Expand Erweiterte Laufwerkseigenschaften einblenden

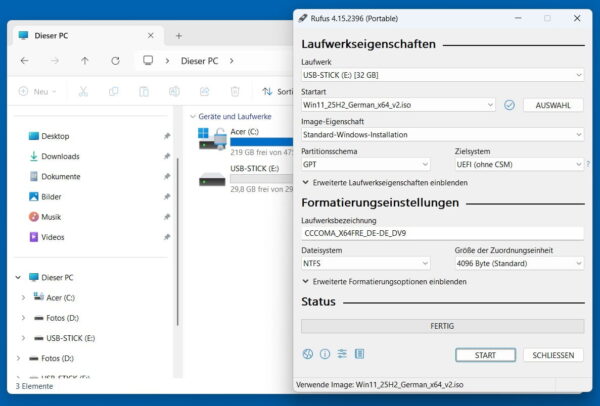pos(385,183)
